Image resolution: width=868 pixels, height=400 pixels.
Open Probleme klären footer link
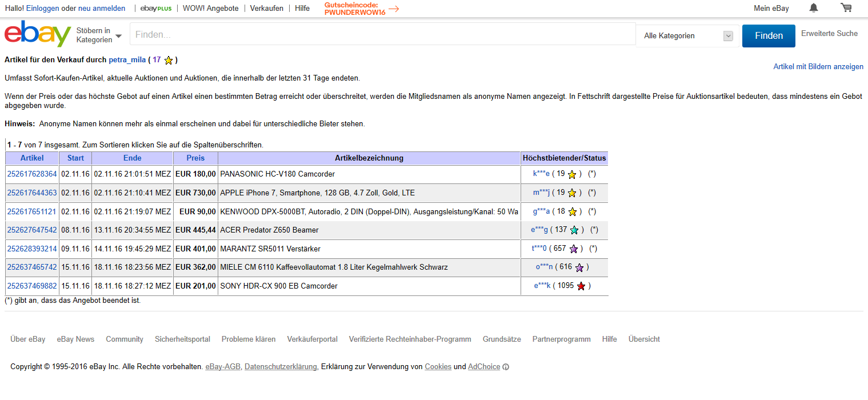(249, 339)
